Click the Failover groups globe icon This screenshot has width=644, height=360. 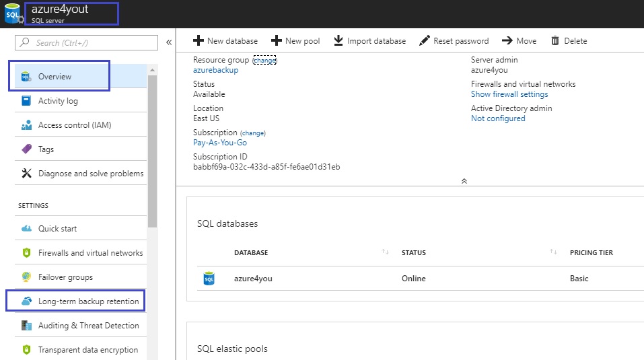pyautogui.click(x=26, y=277)
